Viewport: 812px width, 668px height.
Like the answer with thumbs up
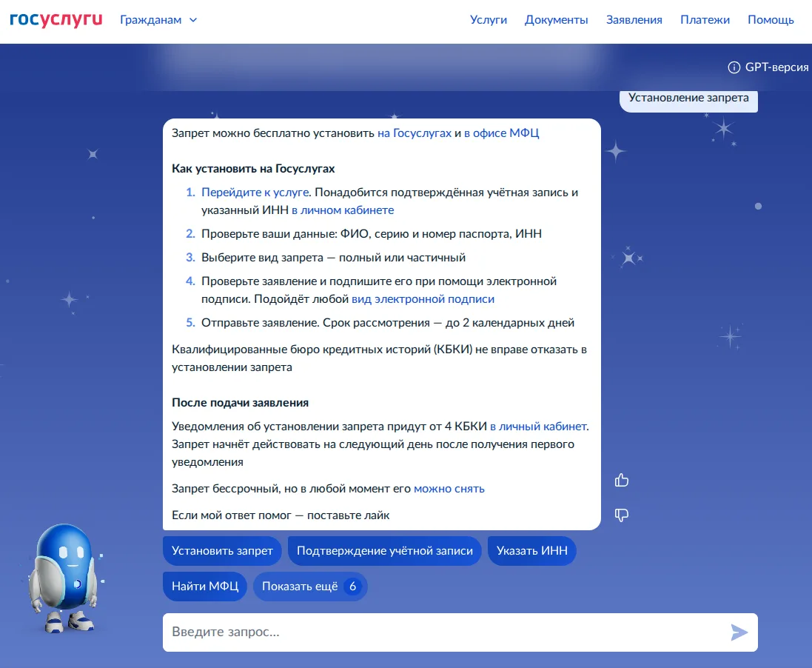[622, 481]
